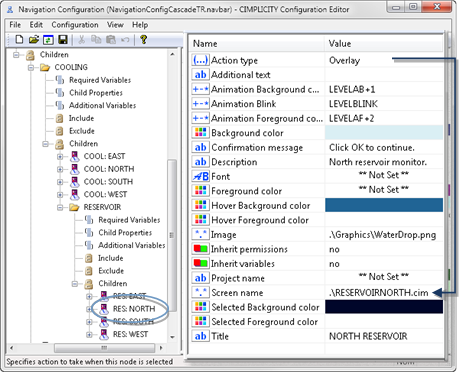Collapse the topmost Children node
Image resolution: width=459 pixels, height=373 pixels.
tap(16, 55)
